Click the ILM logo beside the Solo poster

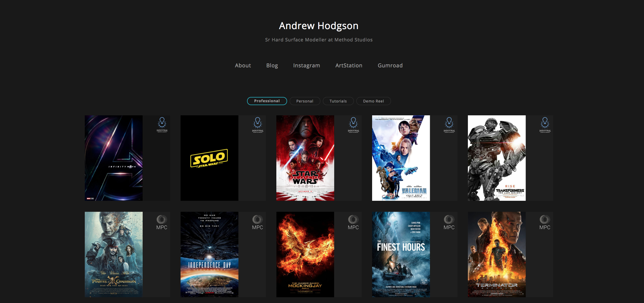[258, 125]
